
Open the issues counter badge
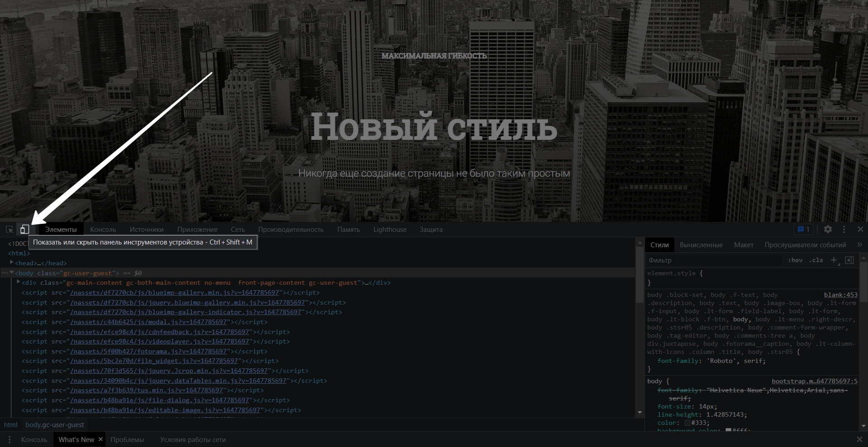tap(803, 229)
